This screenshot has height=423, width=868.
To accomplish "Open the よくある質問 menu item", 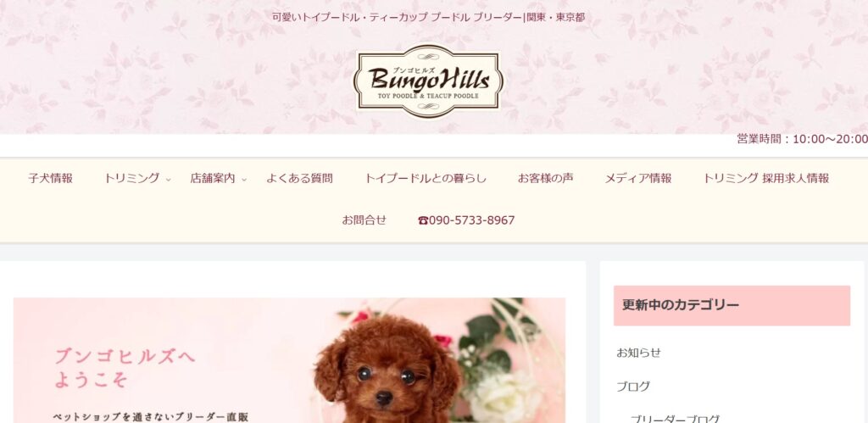I will [299, 178].
